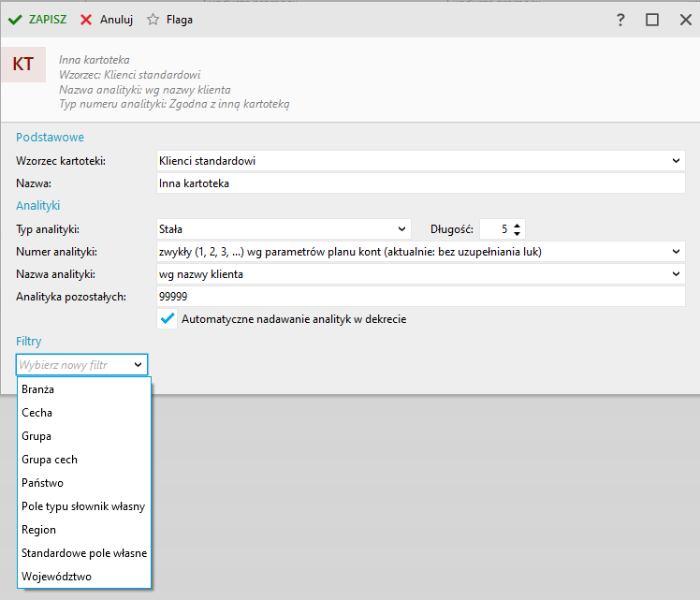Click the Analityka pozostałych field

pyautogui.click(x=420, y=297)
